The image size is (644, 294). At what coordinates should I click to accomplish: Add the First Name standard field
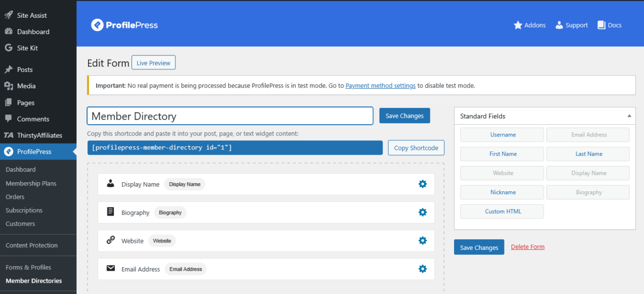pyautogui.click(x=502, y=154)
